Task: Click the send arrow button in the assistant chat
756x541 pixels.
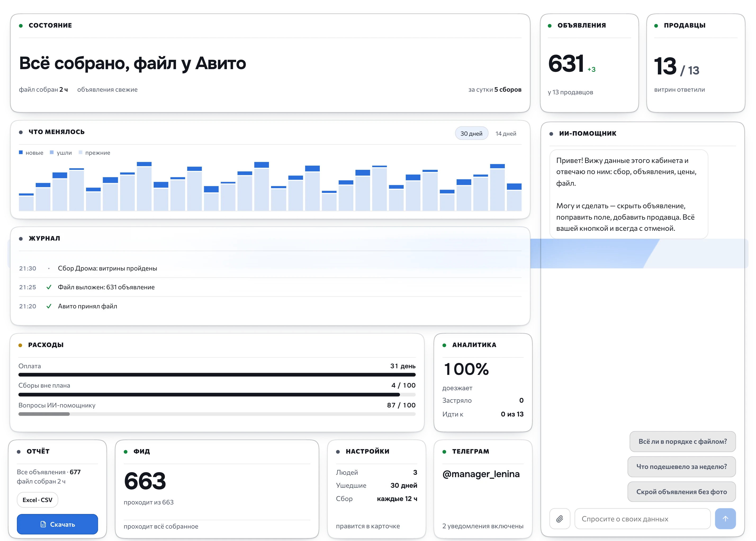Action: point(725,519)
